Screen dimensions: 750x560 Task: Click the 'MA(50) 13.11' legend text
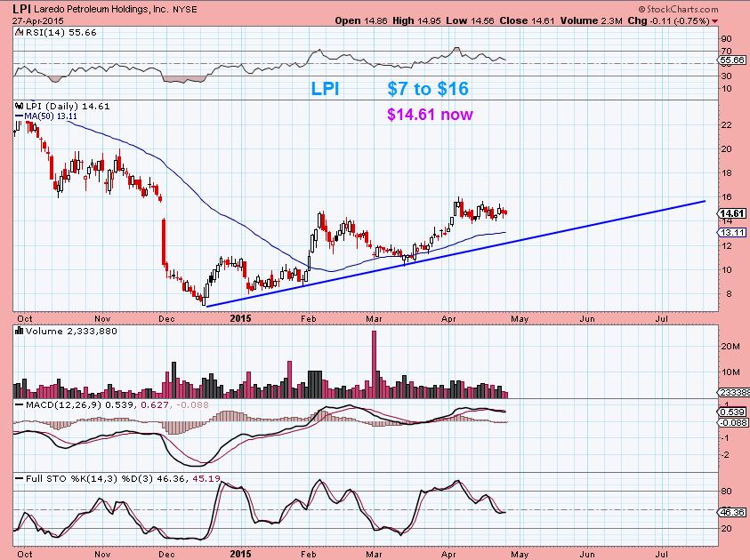point(51,116)
